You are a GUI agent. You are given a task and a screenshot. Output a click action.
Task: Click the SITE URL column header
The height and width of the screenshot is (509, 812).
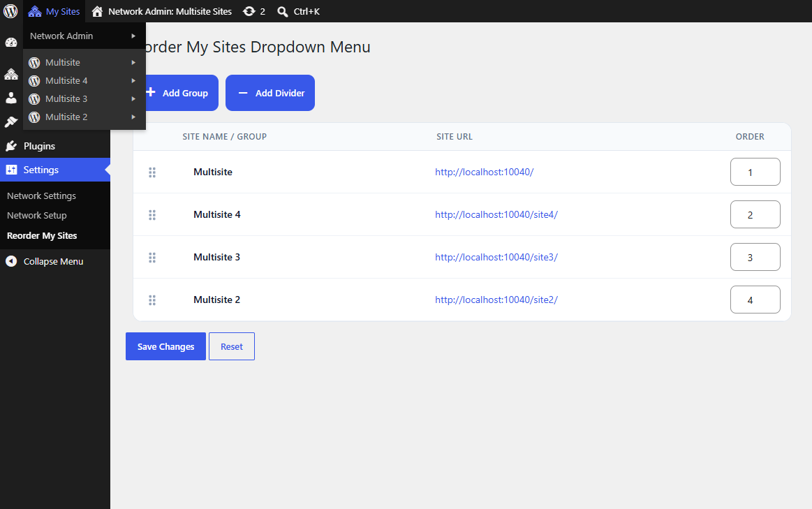(x=454, y=137)
